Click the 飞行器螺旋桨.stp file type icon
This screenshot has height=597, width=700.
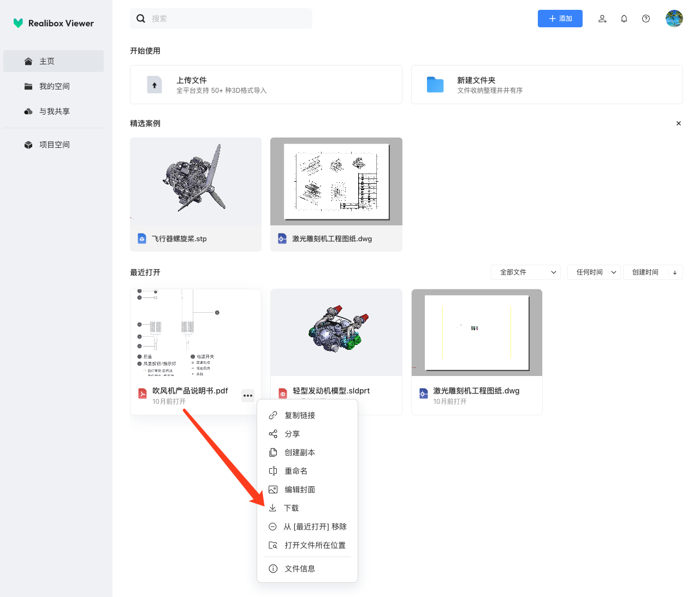pyautogui.click(x=142, y=238)
